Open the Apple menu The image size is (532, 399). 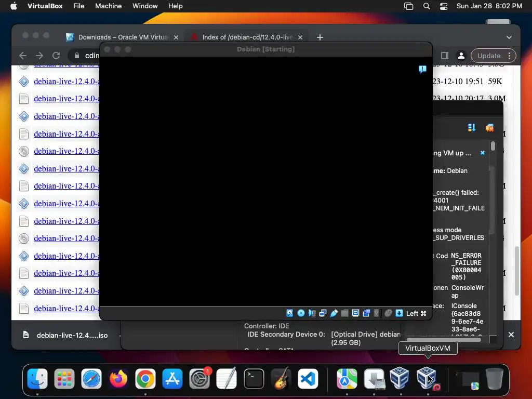(x=14, y=6)
